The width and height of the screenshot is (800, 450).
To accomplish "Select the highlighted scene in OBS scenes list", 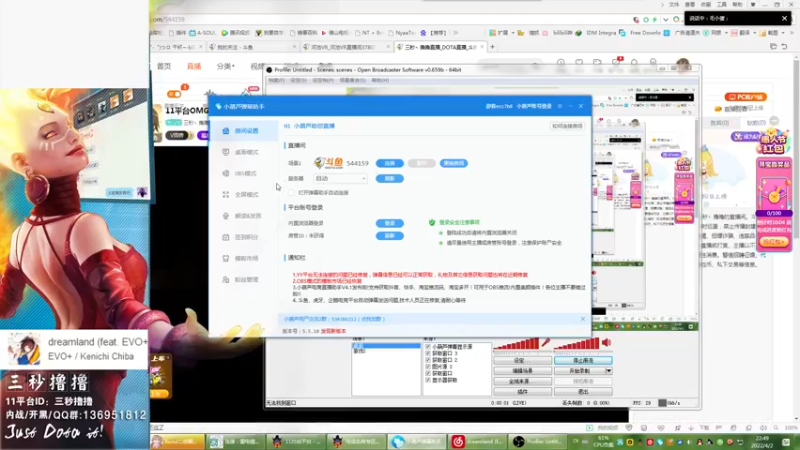I will [x=386, y=346].
